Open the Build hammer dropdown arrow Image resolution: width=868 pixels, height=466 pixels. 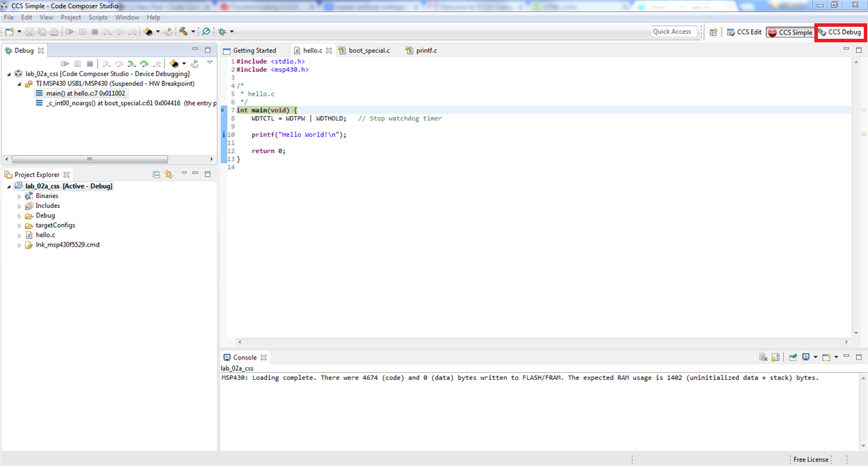(x=193, y=32)
